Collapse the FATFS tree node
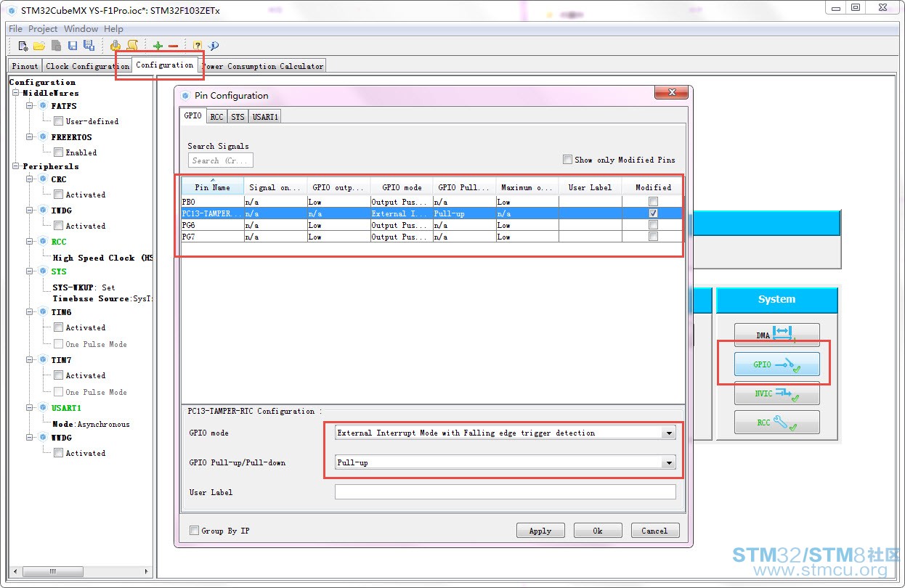Viewport: 905px width, 588px height. 31,106
